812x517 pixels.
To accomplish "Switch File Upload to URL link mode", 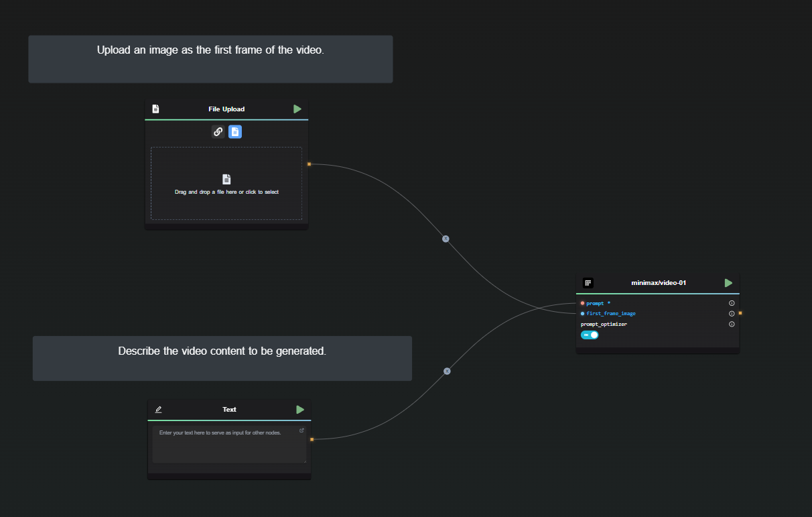I will coord(218,131).
